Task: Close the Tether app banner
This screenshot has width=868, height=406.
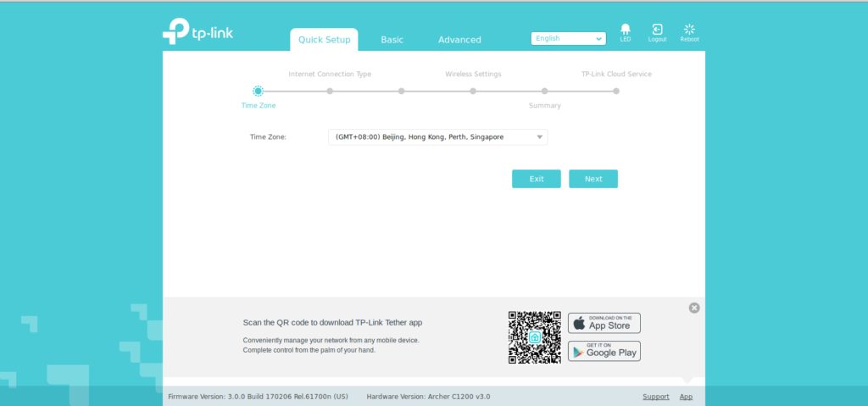Action: click(694, 308)
